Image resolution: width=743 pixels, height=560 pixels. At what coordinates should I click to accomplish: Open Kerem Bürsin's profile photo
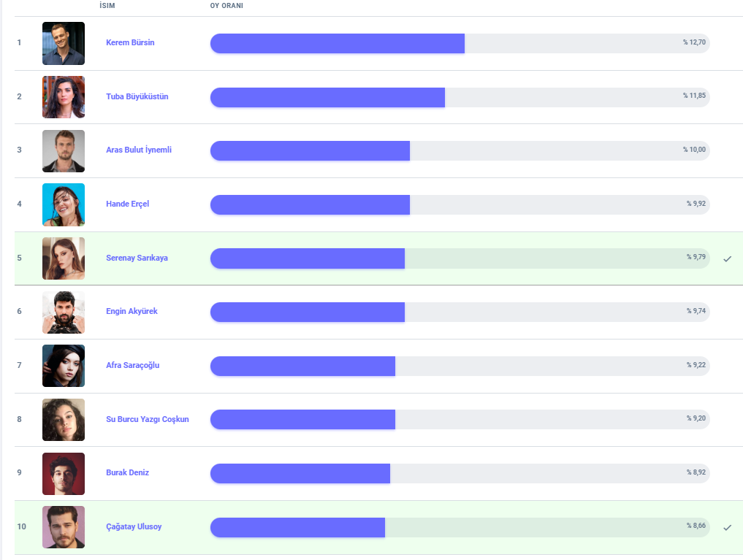pyautogui.click(x=64, y=43)
